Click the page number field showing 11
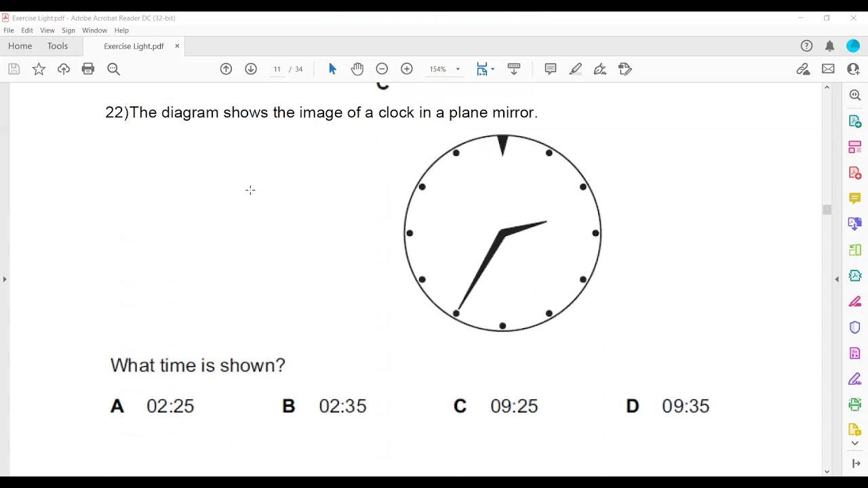868x488 pixels. point(277,69)
